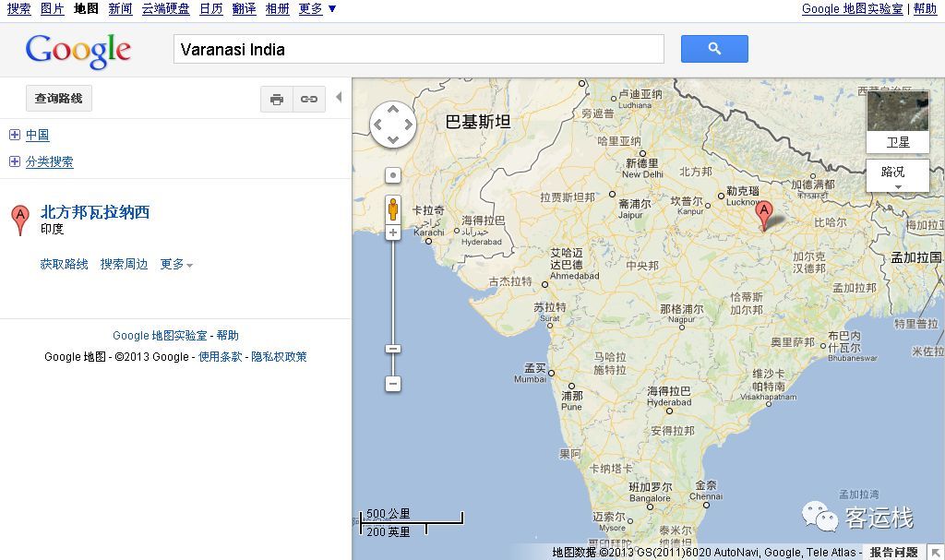Image resolution: width=945 pixels, height=560 pixels.
Task: Click the 搜索周边 link
Action: pos(125,264)
